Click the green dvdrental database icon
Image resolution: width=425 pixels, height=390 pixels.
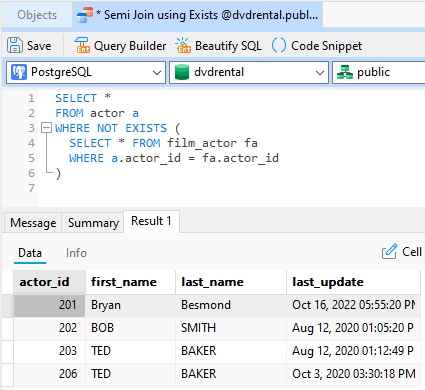coord(182,72)
